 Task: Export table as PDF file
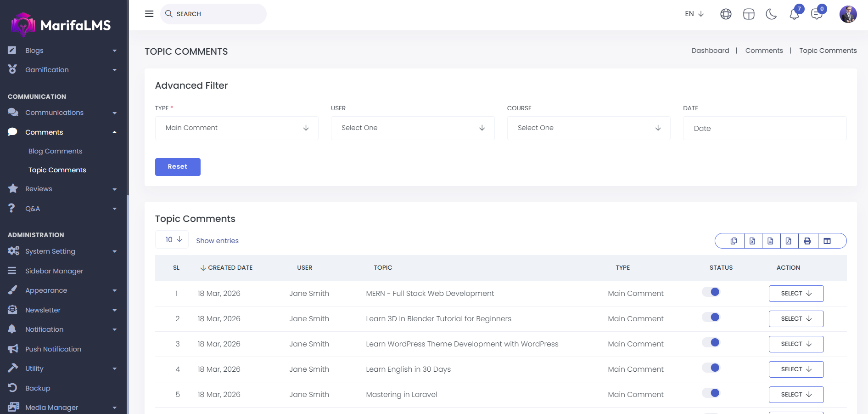pyautogui.click(x=789, y=241)
